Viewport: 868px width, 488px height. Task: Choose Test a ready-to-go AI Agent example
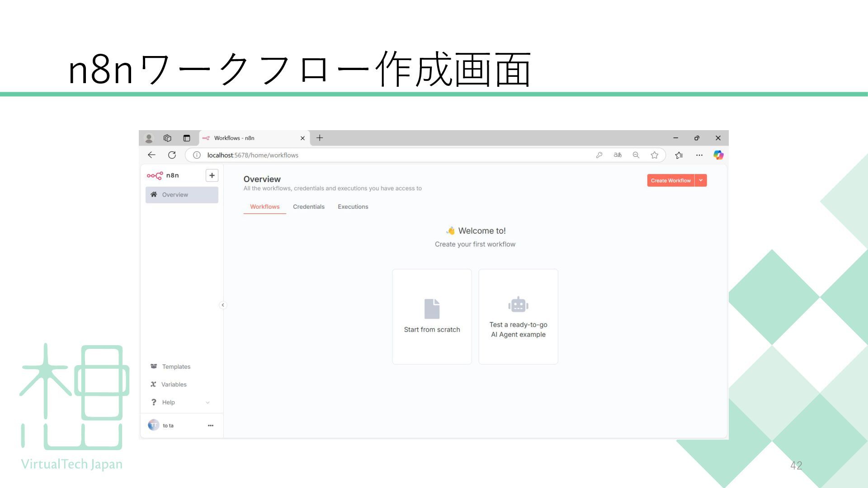518,316
